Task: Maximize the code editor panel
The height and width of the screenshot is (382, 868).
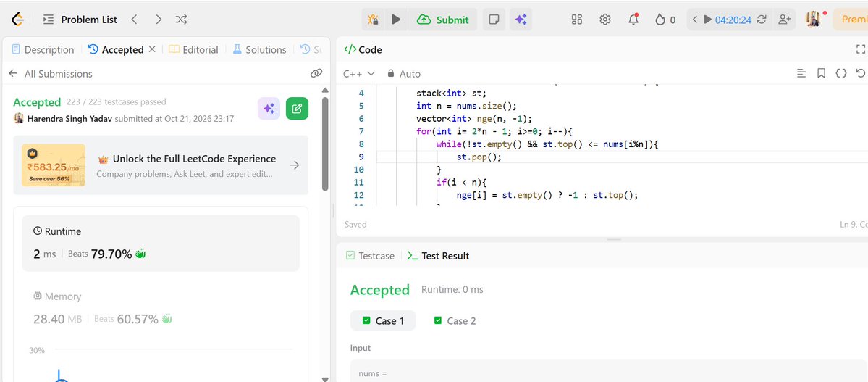Action: 861,49
